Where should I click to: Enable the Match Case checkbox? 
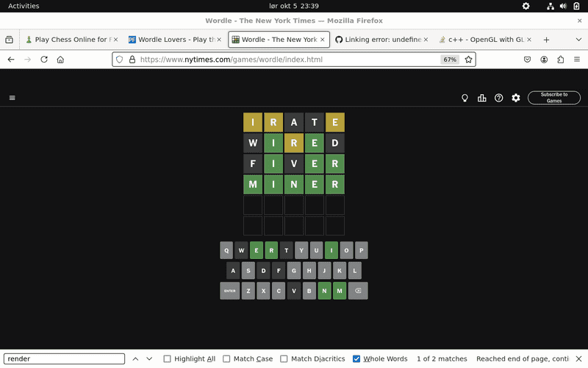[226, 359]
